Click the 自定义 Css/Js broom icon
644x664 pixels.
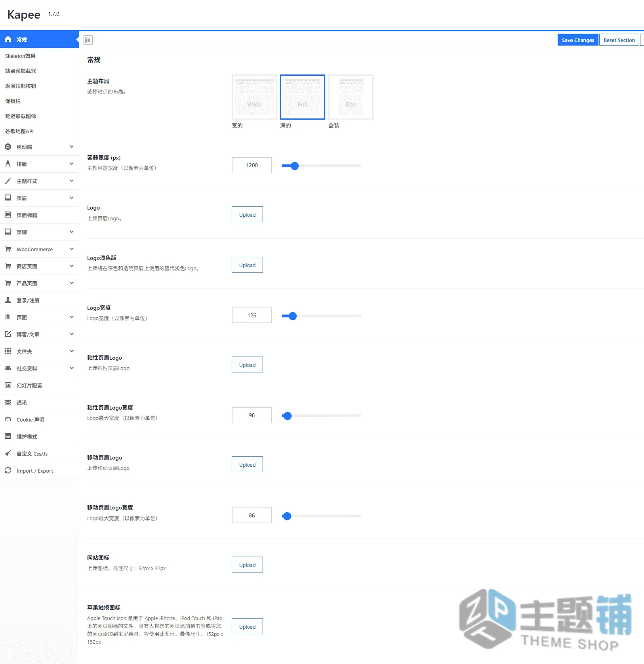point(8,453)
